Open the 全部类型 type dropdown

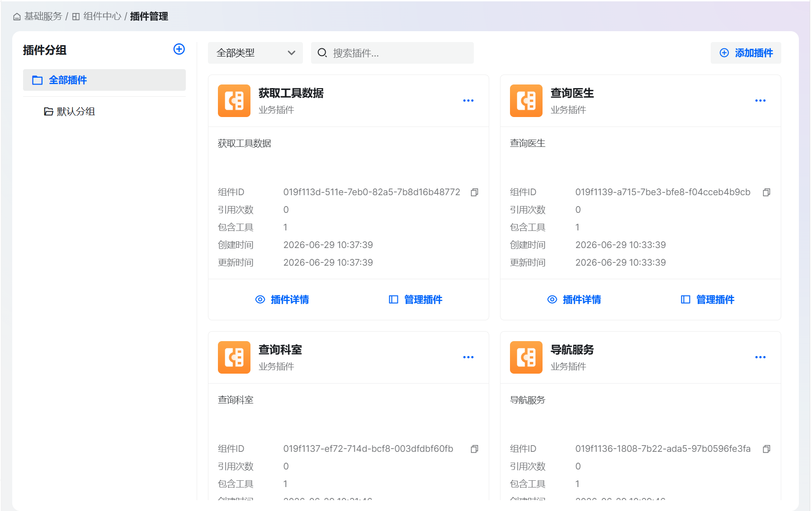click(x=255, y=53)
